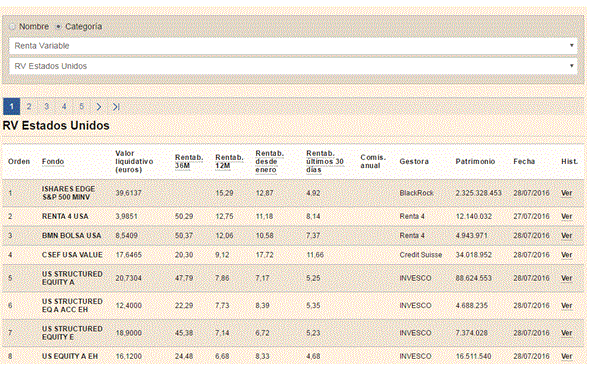Go to page 4 of results
This screenshot has height=384, width=596.
[64, 106]
